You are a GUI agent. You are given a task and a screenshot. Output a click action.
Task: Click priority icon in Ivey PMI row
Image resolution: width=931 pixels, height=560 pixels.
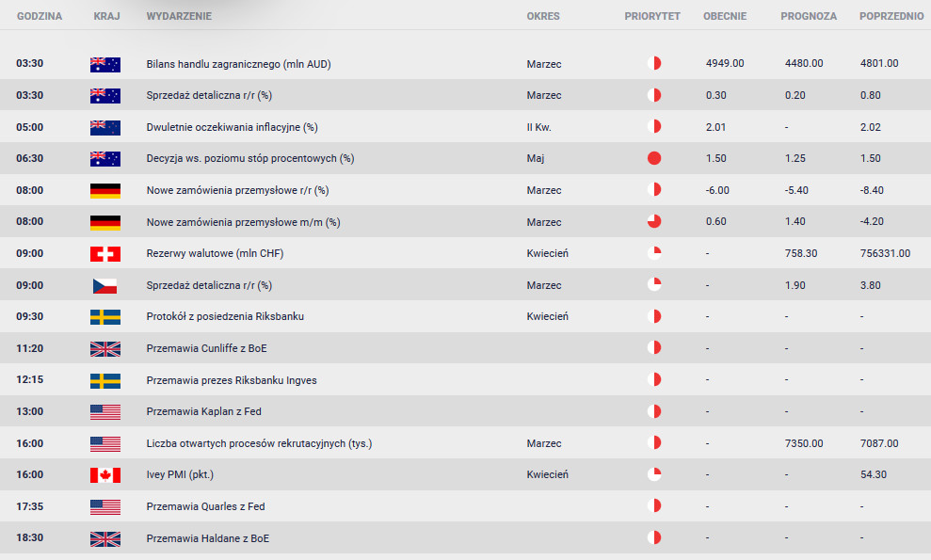click(654, 474)
